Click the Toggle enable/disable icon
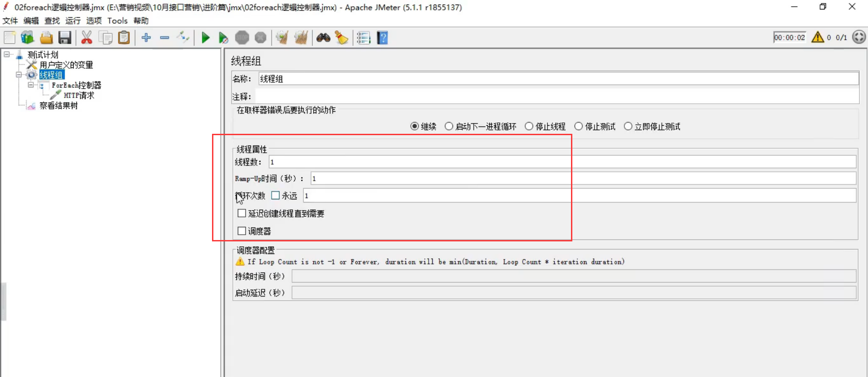Image resolution: width=868 pixels, height=377 pixels. [x=183, y=37]
